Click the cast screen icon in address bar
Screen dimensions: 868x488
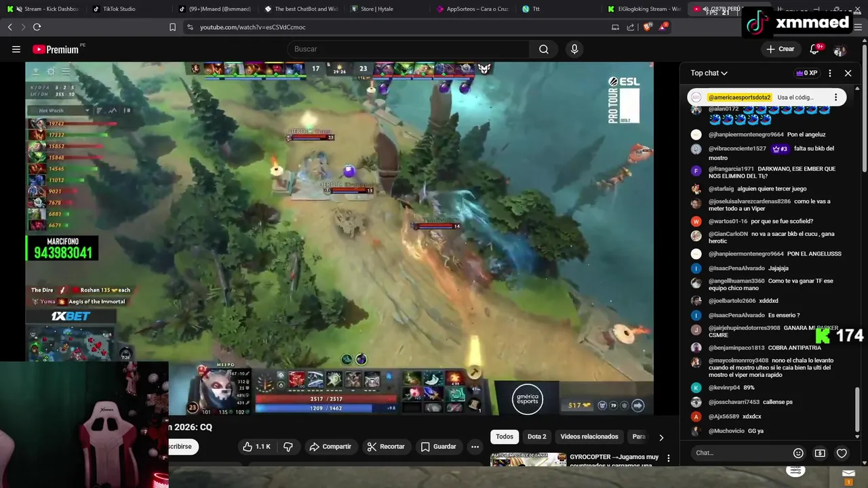615,27
